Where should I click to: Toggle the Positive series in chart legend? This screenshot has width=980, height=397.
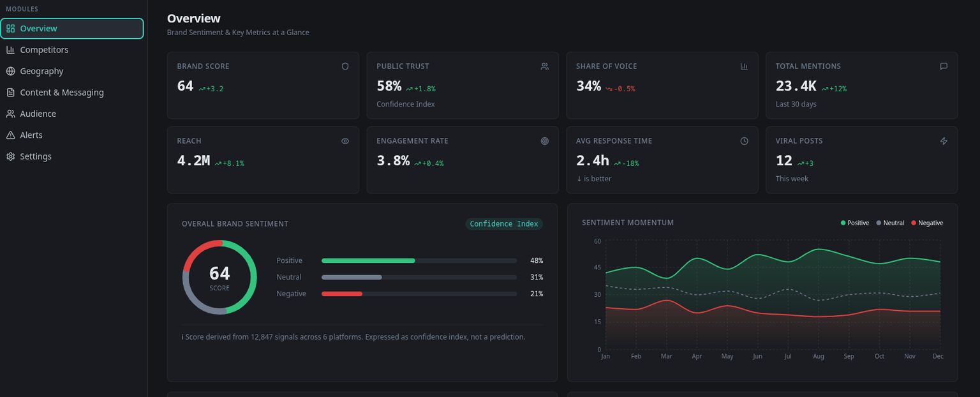pos(855,223)
